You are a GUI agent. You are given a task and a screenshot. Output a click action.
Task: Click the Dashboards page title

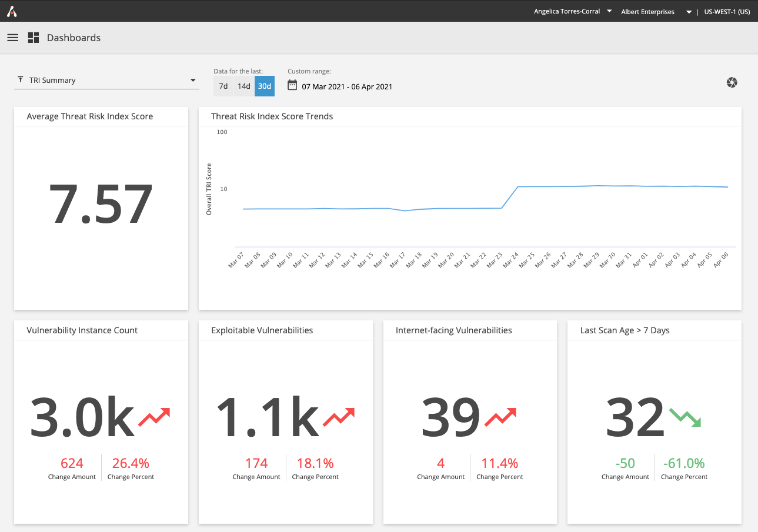click(74, 37)
